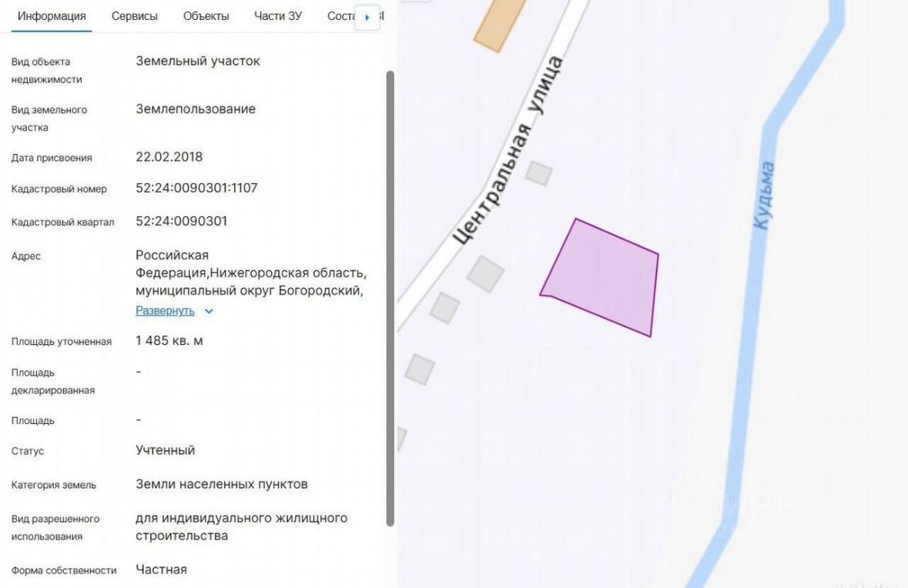Open the Части ЗУ tab
The height and width of the screenshot is (588, 908).
[278, 16]
